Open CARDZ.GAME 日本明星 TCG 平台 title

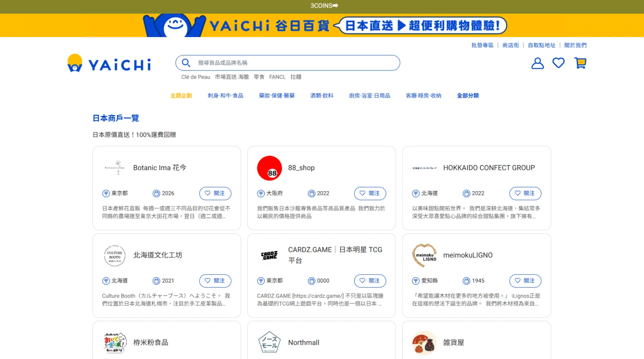click(x=335, y=255)
